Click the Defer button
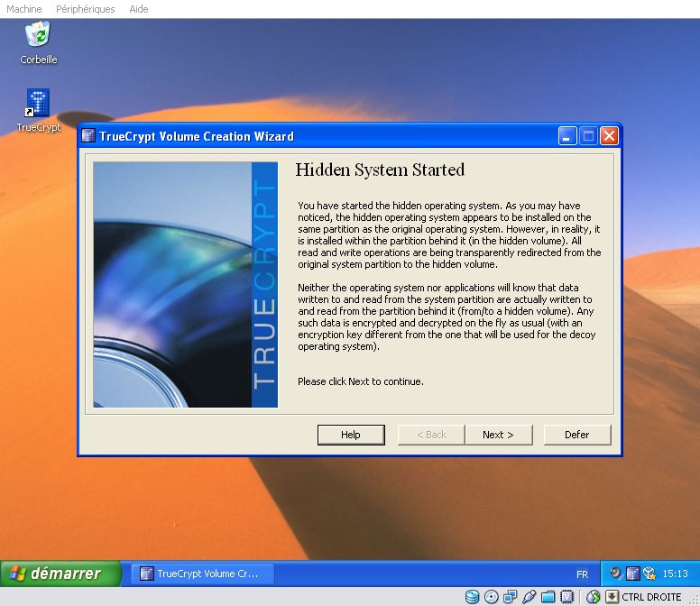The width and height of the screenshot is (700, 606). coord(576,435)
